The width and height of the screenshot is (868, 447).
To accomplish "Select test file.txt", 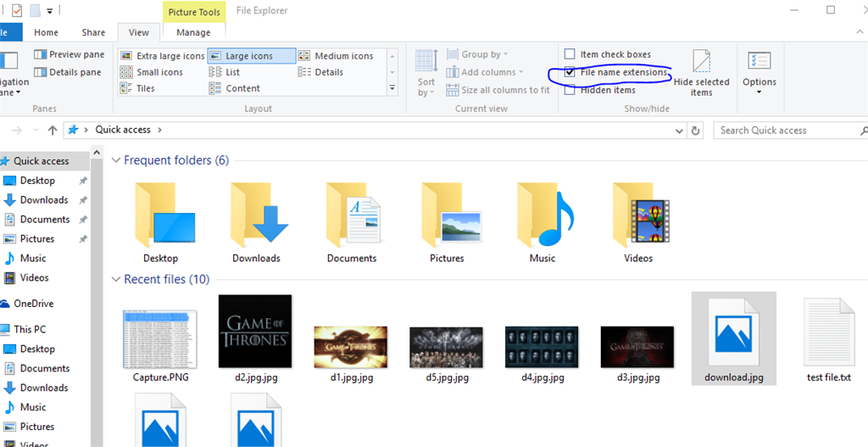I will 829,339.
